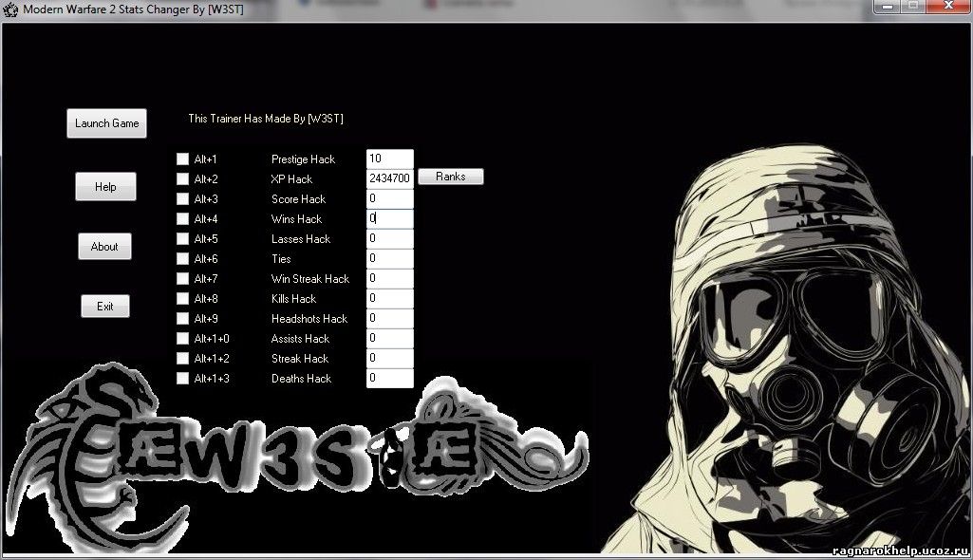Image resolution: width=973 pixels, height=560 pixels.
Task: Click the Prestige Hack value field
Action: pos(389,159)
